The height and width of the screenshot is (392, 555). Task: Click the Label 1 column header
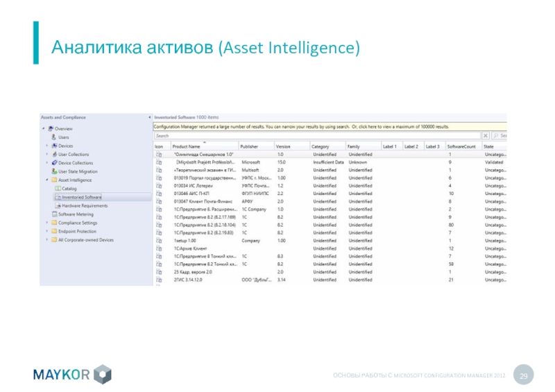coord(392,146)
